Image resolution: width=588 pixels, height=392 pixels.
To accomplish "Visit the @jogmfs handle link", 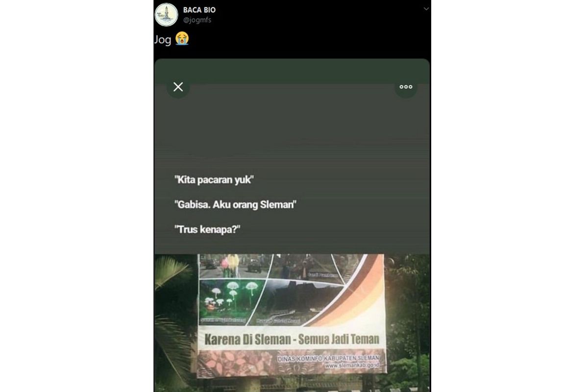I will point(197,20).
